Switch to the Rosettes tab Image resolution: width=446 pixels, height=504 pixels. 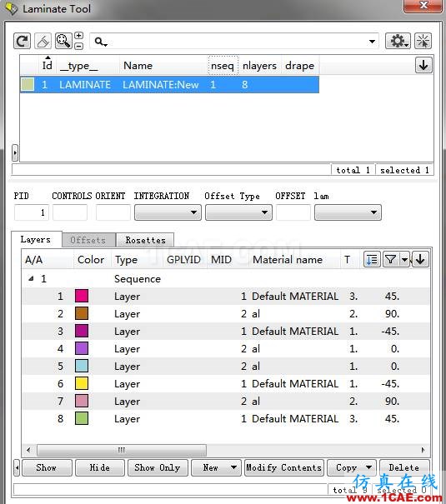(x=145, y=240)
